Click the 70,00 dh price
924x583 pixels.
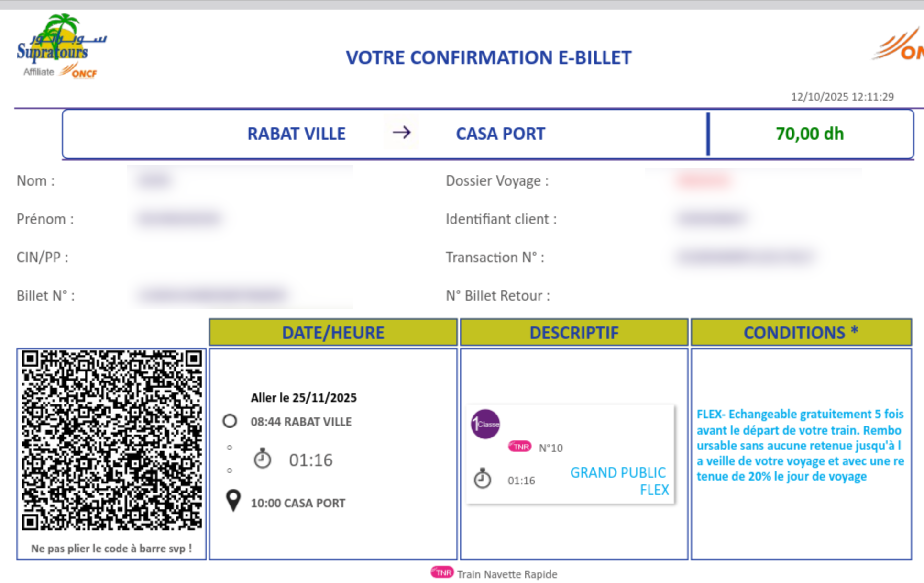[810, 134]
